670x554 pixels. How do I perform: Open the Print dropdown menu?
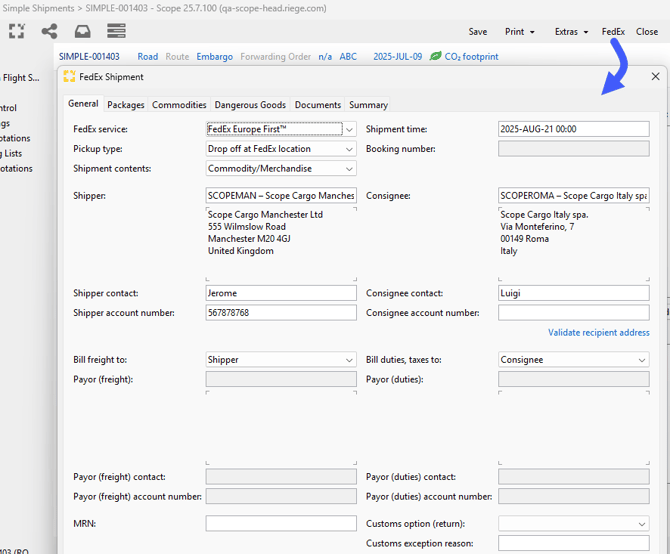[x=519, y=32]
